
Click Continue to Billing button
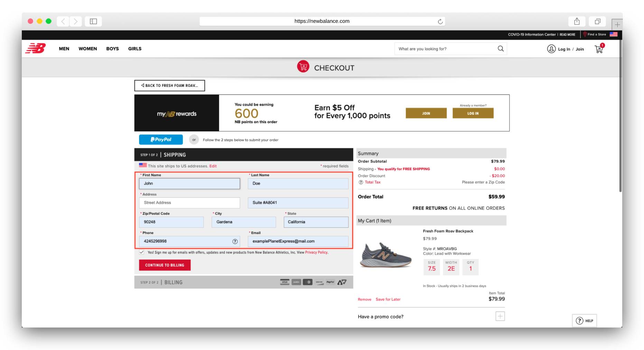pos(165,265)
